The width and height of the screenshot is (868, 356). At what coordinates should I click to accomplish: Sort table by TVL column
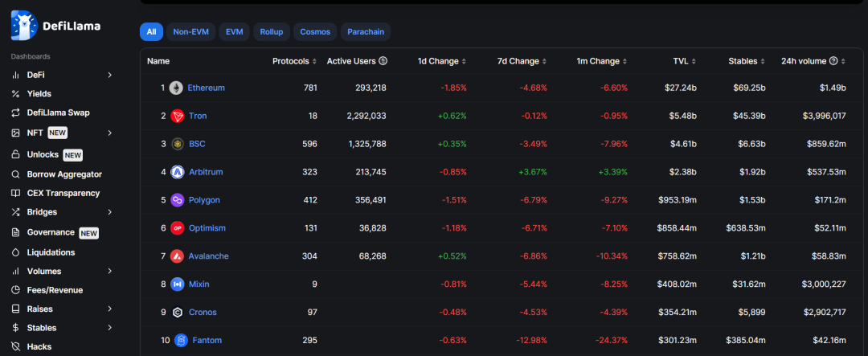point(685,61)
